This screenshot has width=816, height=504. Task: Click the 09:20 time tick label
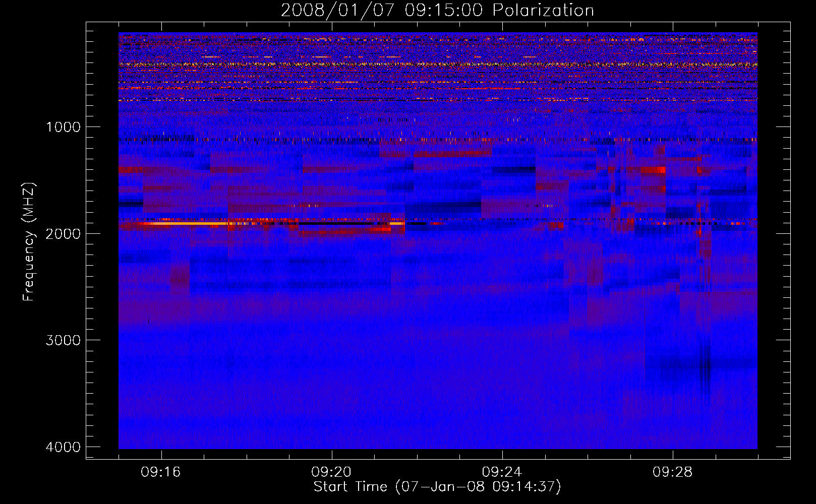331,472
